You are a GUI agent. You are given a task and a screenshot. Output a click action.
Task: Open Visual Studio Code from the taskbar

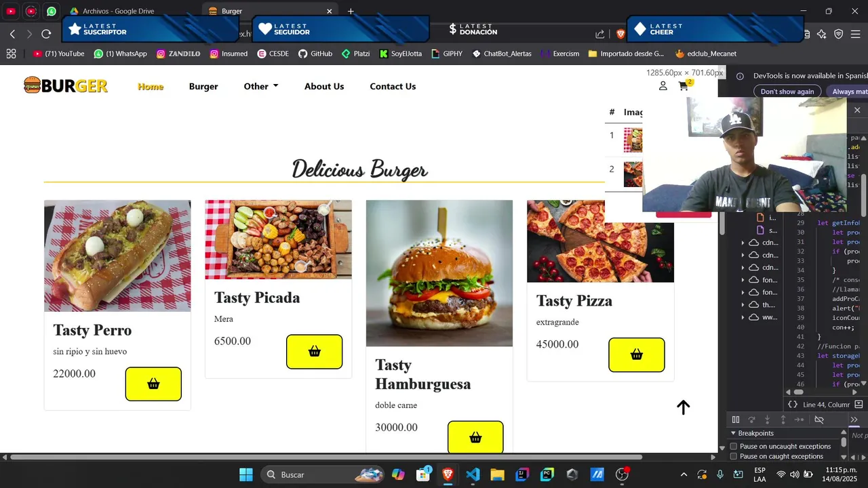click(473, 474)
